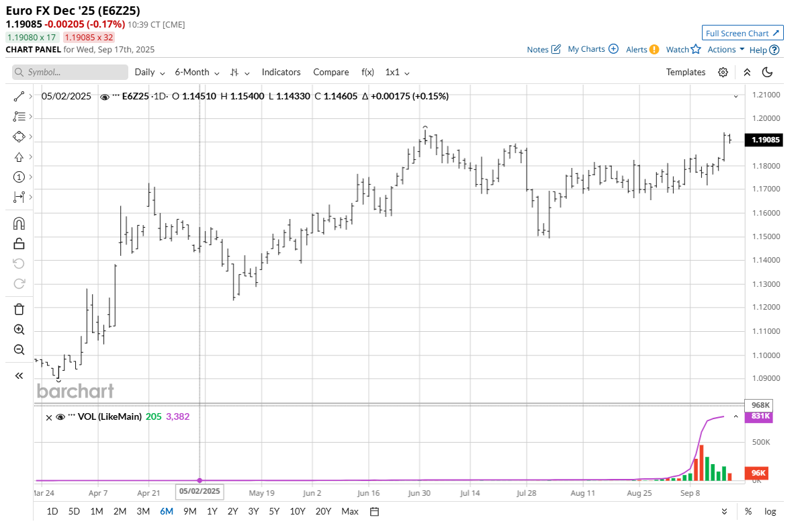
Task: Expand the bottom double-chevron menu
Action: (724, 511)
